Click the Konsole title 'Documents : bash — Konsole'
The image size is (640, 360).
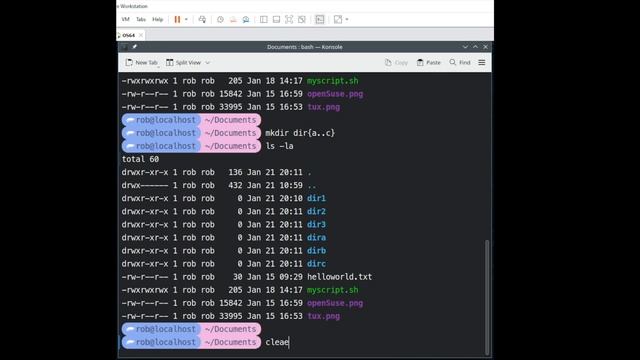[x=305, y=47]
